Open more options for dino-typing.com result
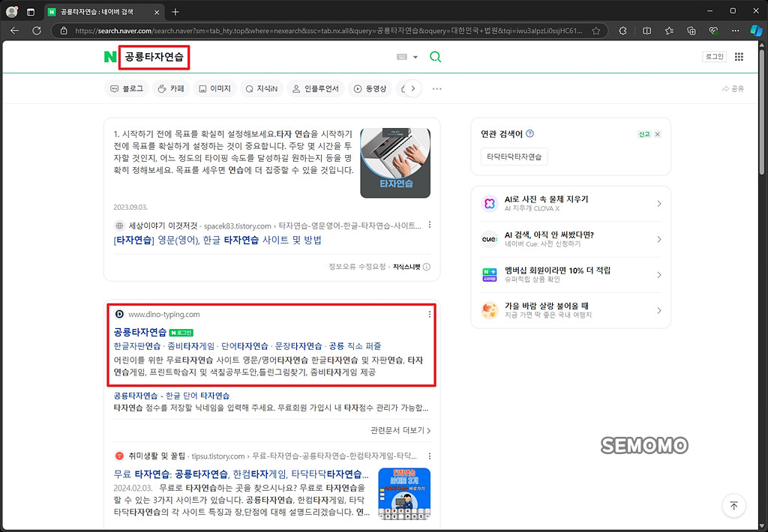 coord(430,314)
